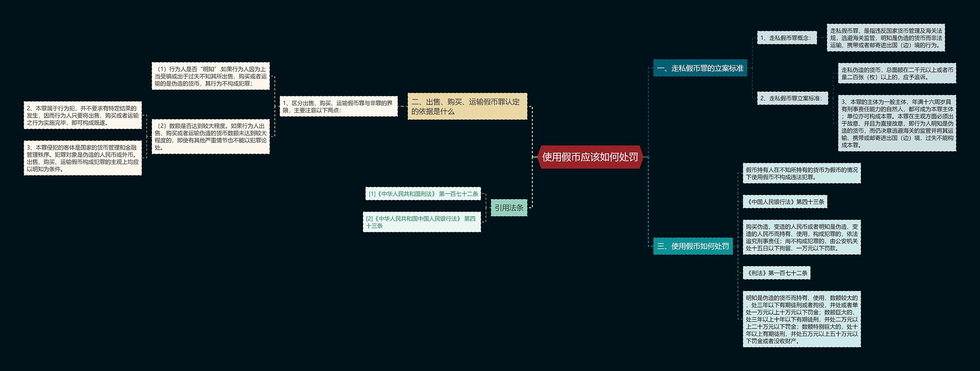Open link [2]《中华人民共和国中国人民银行法》第四十三条
Viewport: 980px width, 371px height.
tap(422, 222)
